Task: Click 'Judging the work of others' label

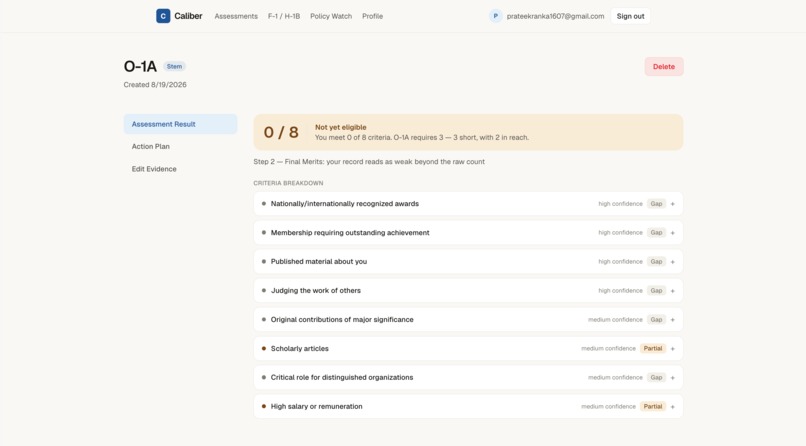Action: point(316,291)
